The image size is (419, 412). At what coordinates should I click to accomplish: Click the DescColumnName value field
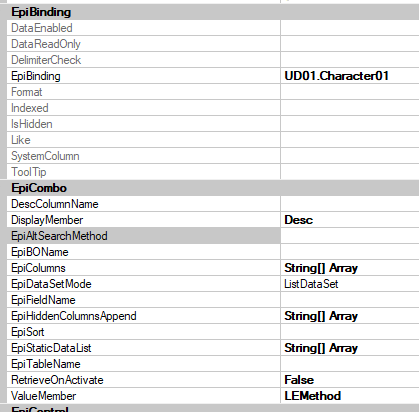click(x=350, y=204)
